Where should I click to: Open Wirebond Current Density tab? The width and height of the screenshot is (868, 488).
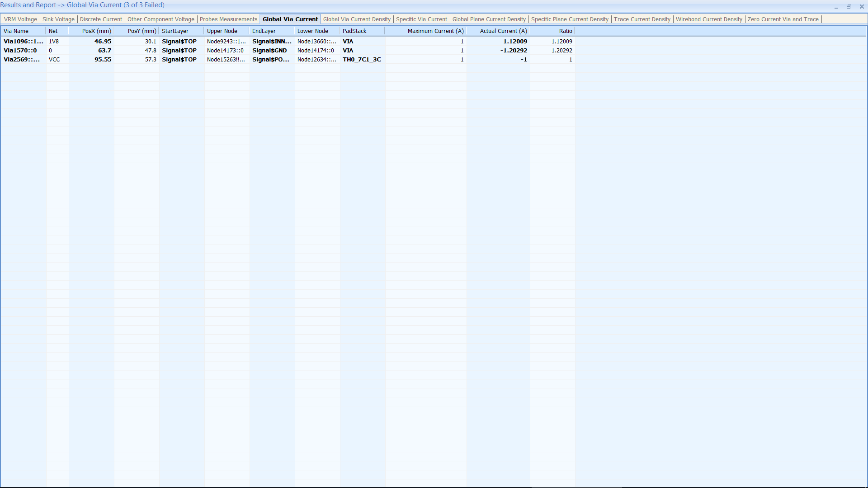point(708,19)
